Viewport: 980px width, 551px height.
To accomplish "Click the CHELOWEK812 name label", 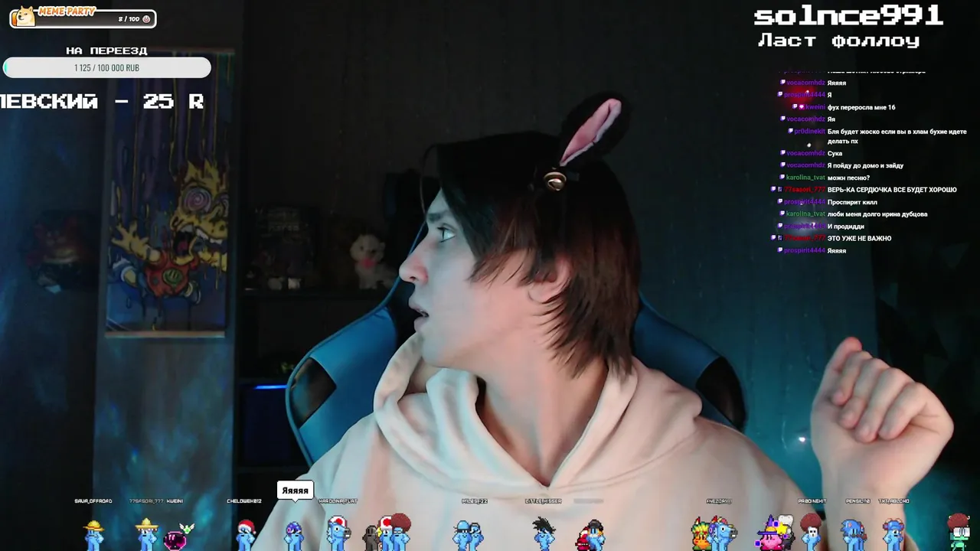I will tap(244, 501).
